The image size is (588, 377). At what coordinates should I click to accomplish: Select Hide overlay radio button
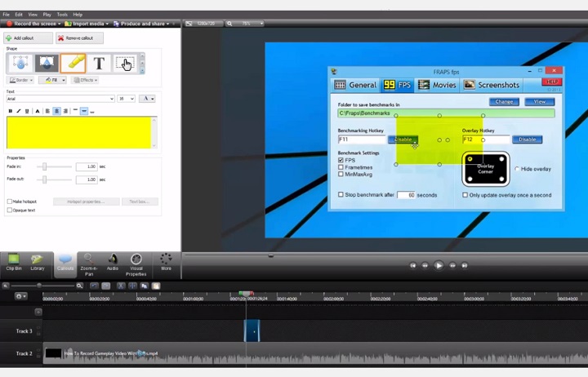517,169
